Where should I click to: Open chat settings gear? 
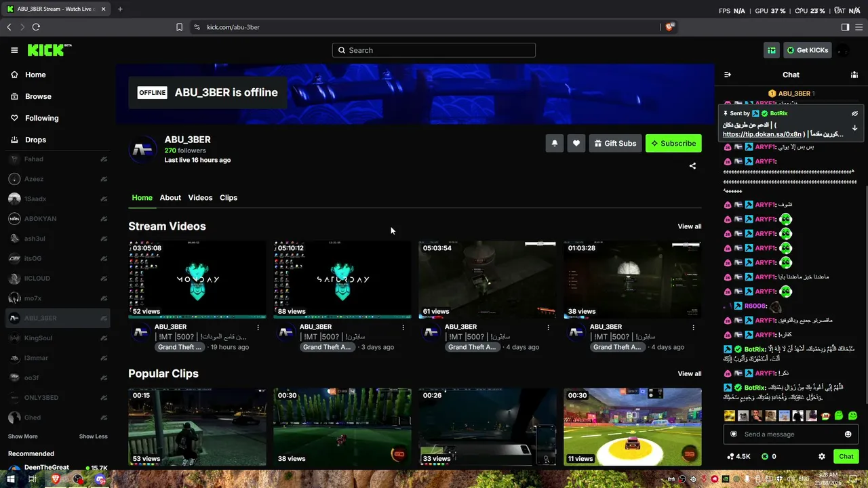[x=822, y=457]
